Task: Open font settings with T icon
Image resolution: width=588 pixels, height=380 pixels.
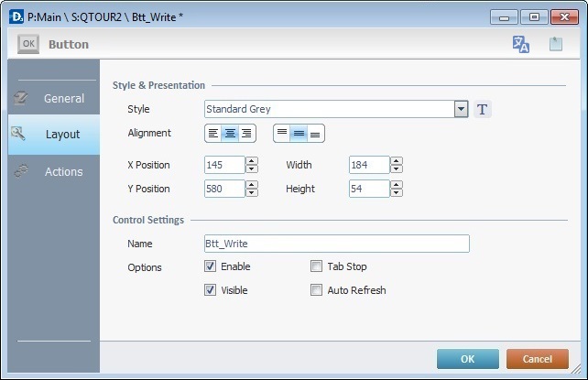Action: tap(483, 110)
